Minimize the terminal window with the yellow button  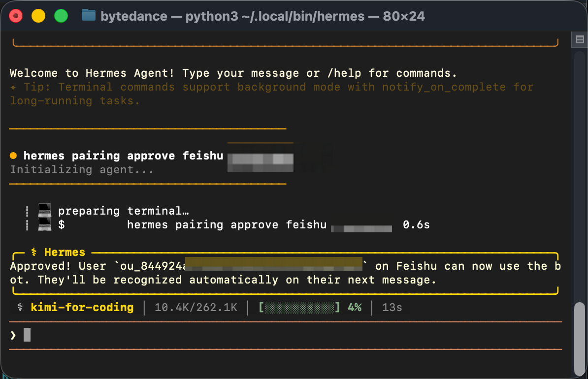[x=38, y=16]
